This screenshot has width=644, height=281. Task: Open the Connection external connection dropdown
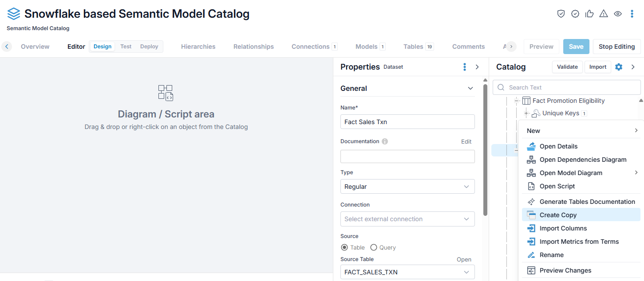[x=407, y=219]
